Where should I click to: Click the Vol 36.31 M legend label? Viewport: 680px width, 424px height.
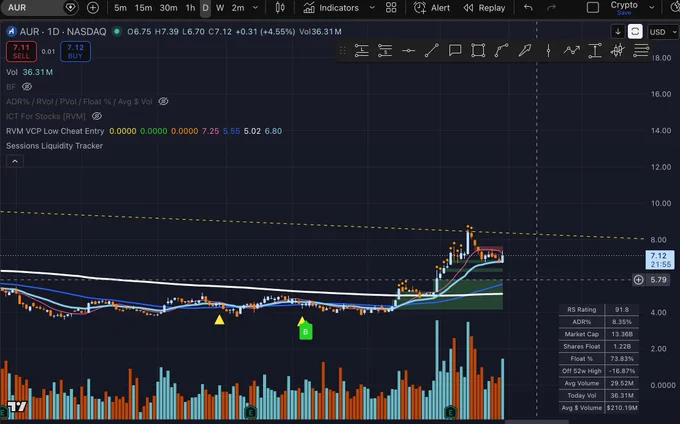(x=29, y=72)
